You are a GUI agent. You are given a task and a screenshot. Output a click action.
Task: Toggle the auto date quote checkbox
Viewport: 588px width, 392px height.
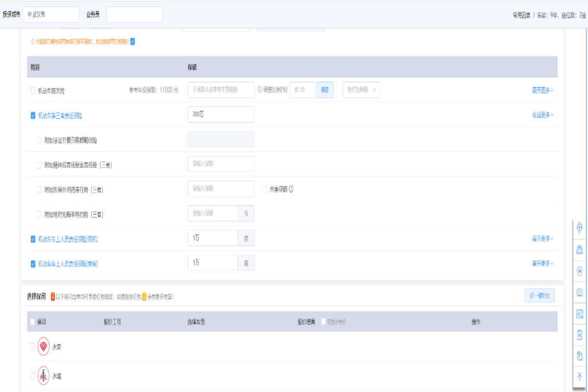[x=132, y=42]
